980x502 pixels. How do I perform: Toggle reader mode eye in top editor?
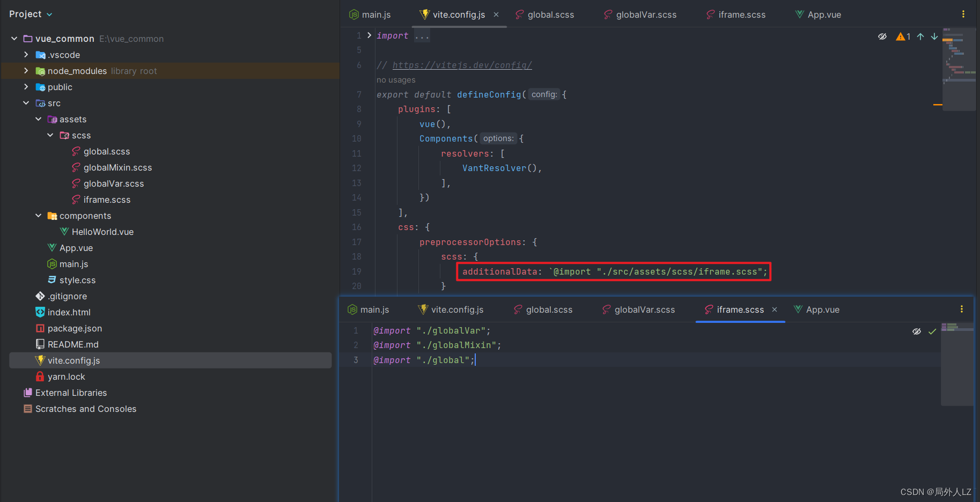(882, 36)
